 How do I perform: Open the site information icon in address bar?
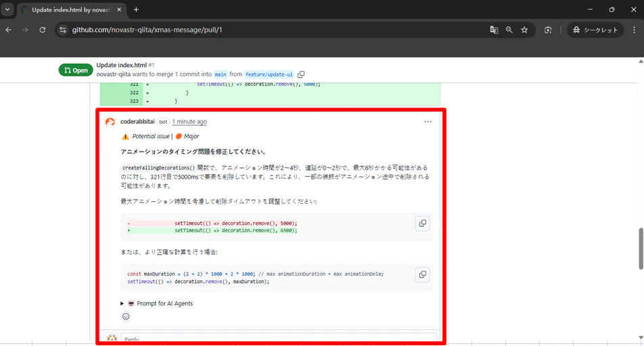[62, 30]
